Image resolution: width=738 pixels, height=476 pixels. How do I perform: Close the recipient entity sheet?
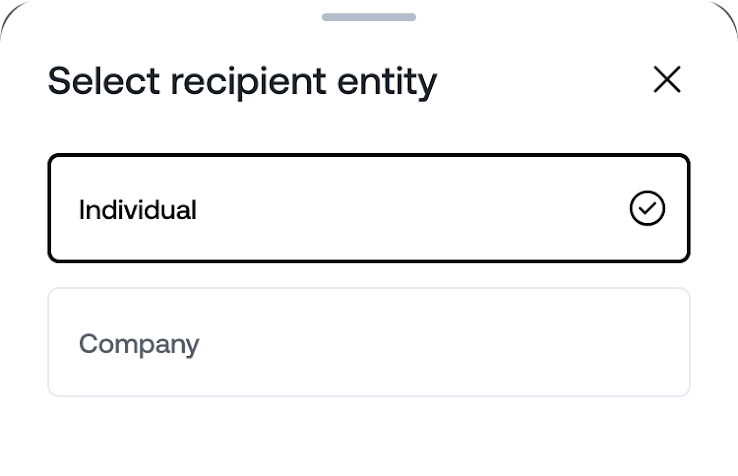tap(666, 80)
